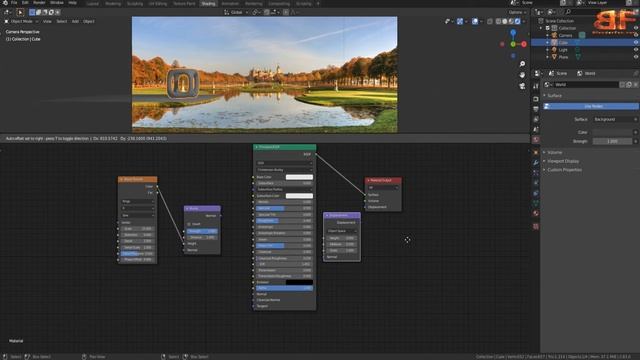Image resolution: width=640 pixels, height=360 pixels.
Task: Open the File menu
Action: (14, 2)
